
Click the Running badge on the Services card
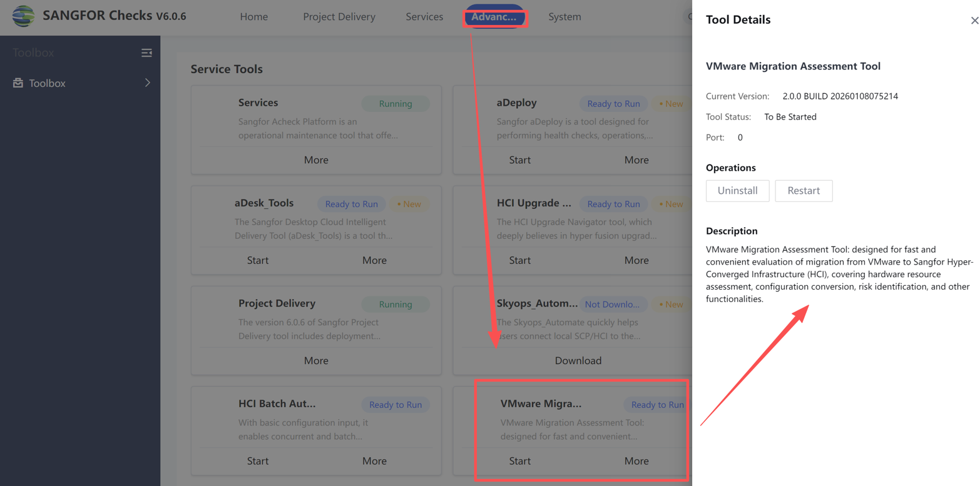tap(396, 104)
